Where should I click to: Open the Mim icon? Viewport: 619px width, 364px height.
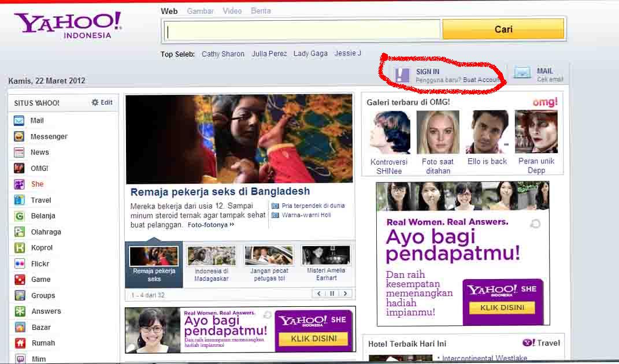20,358
